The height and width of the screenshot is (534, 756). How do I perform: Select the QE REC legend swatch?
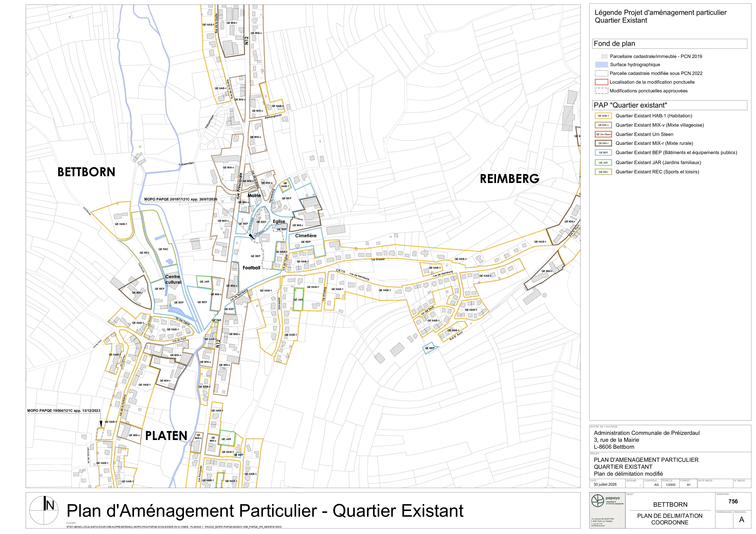tap(603, 172)
